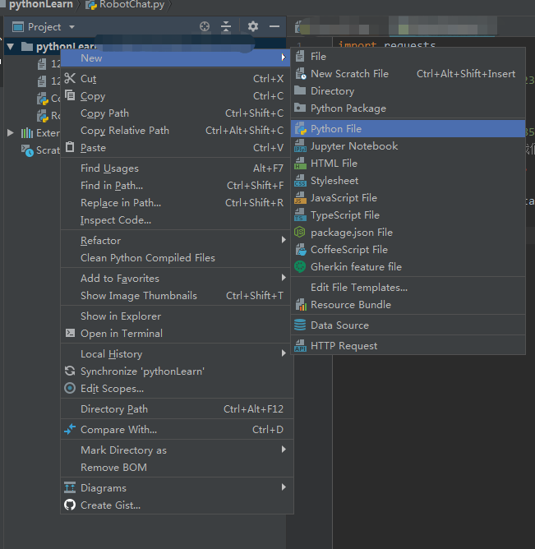Open the New submenu
This screenshot has width=535, height=549.
[175, 58]
